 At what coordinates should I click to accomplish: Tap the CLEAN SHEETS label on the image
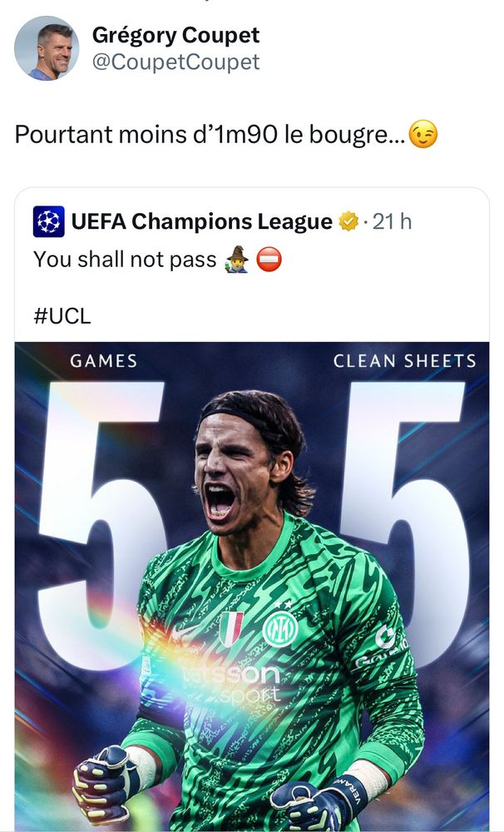pos(405,361)
